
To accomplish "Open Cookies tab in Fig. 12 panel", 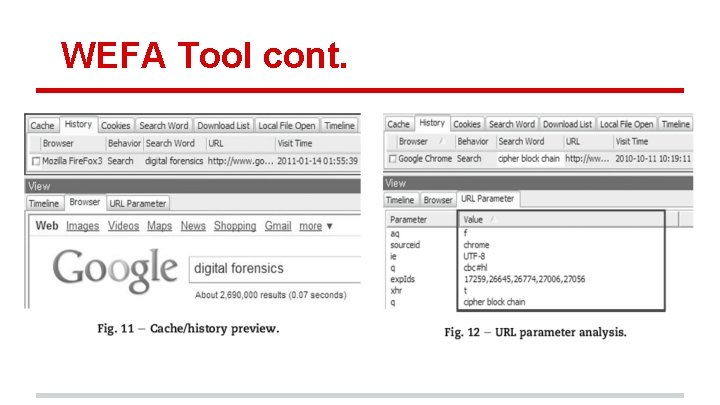I will tap(467, 124).
